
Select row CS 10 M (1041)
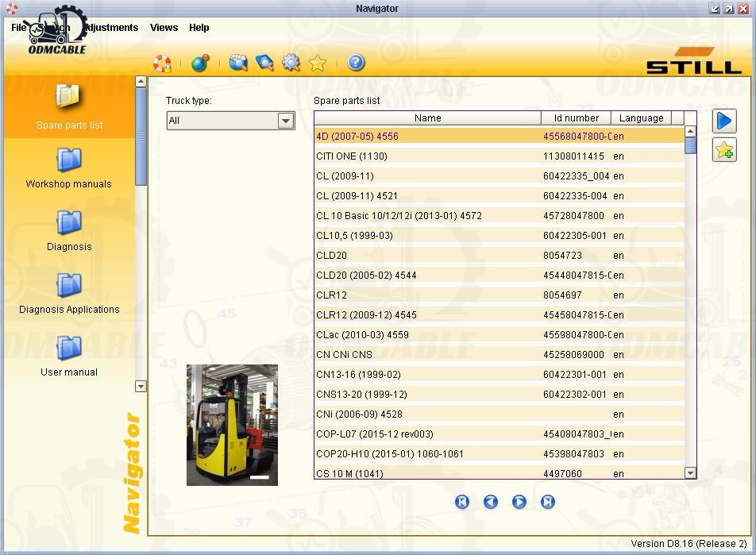[499, 472]
